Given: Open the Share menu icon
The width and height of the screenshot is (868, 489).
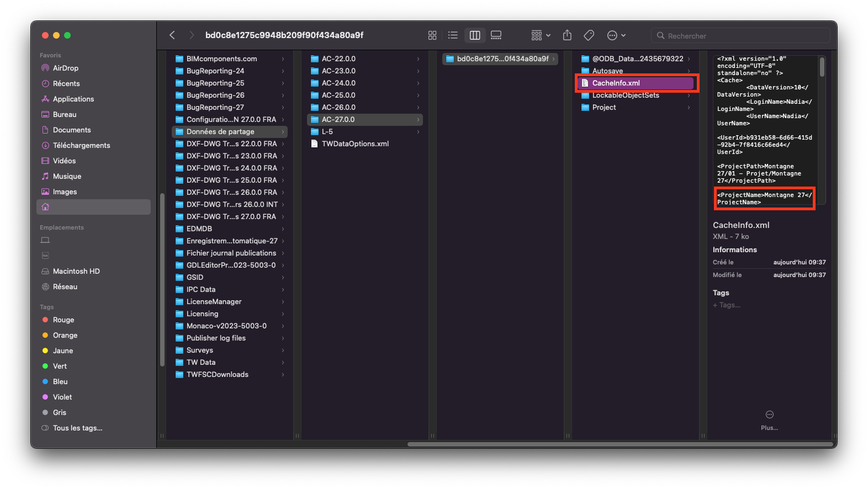Looking at the screenshot, I should click(x=567, y=35).
